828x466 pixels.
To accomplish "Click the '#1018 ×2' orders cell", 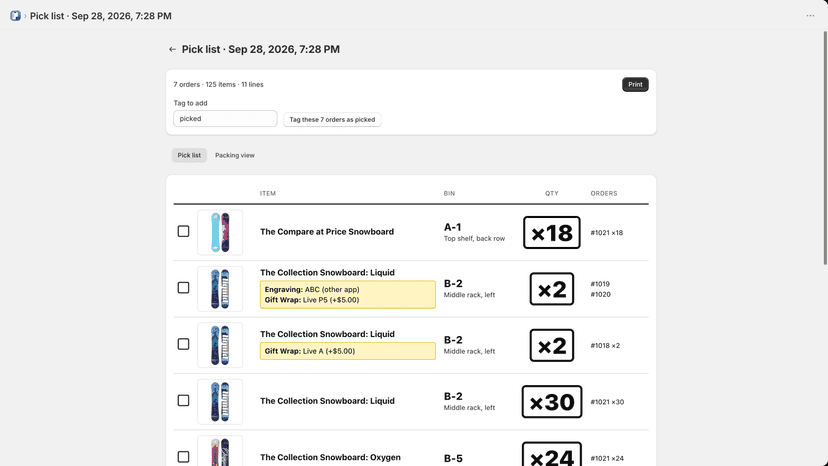I will pos(605,346).
